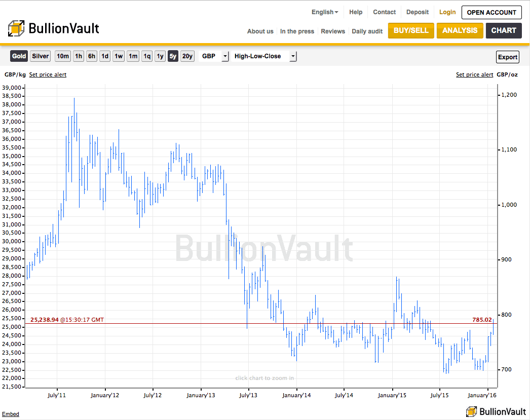530x420 pixels.
Task: Click the 785.02 GBP/oz price label
Action: coord(482,320)
